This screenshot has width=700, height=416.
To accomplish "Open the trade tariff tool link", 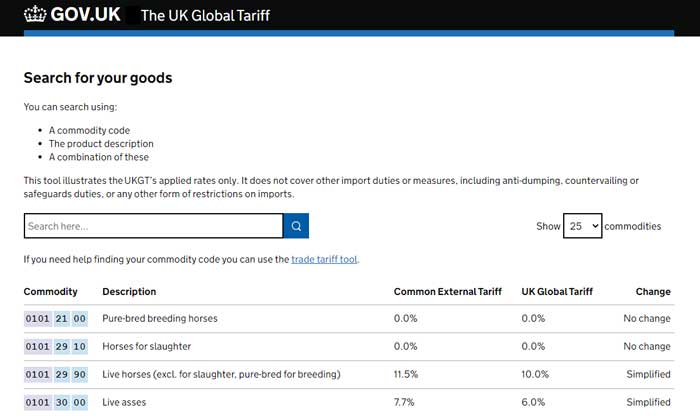I will pos(324,259).
